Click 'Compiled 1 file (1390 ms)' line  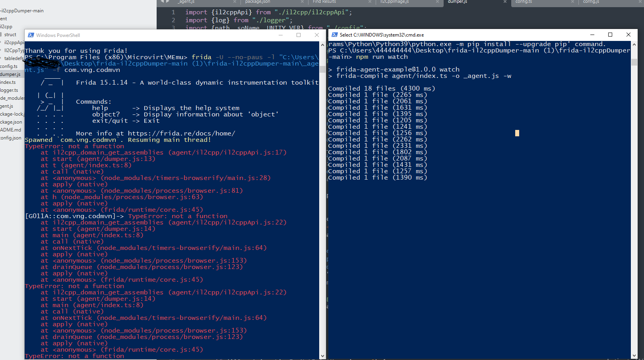click(x=378, y=178)
